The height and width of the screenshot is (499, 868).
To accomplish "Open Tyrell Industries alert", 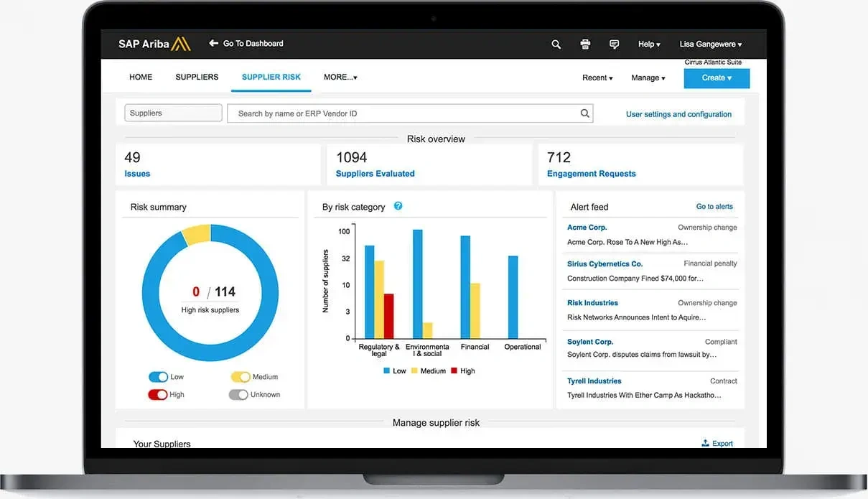I will pos(594,381).
